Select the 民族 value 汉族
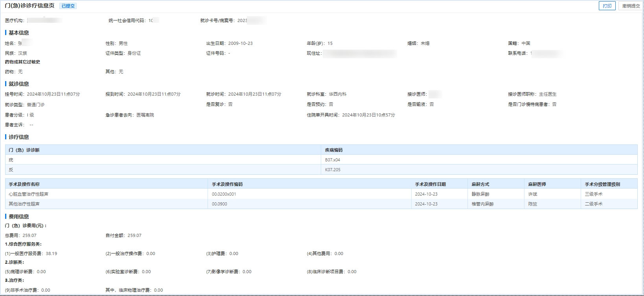 (x=22, y=53)
